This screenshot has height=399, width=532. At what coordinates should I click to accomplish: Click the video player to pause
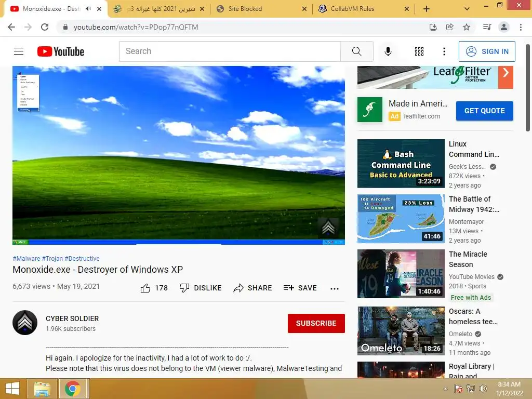point(179,155)
